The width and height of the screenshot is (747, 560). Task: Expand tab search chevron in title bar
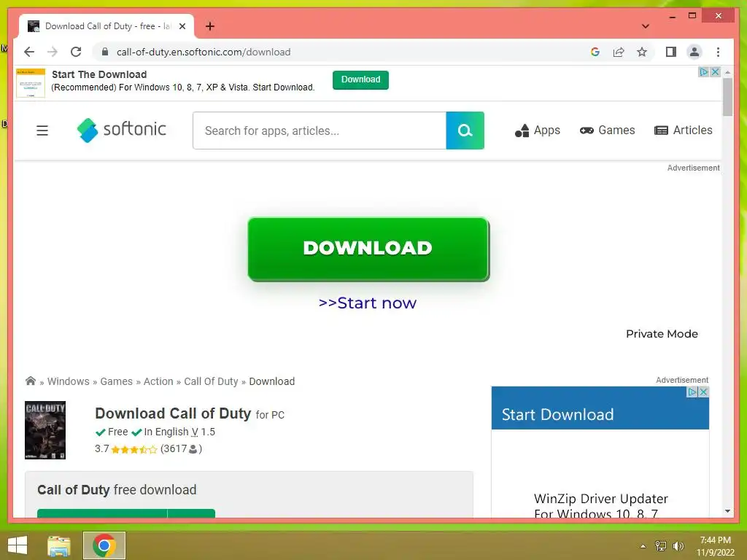(x=645, y=26)
